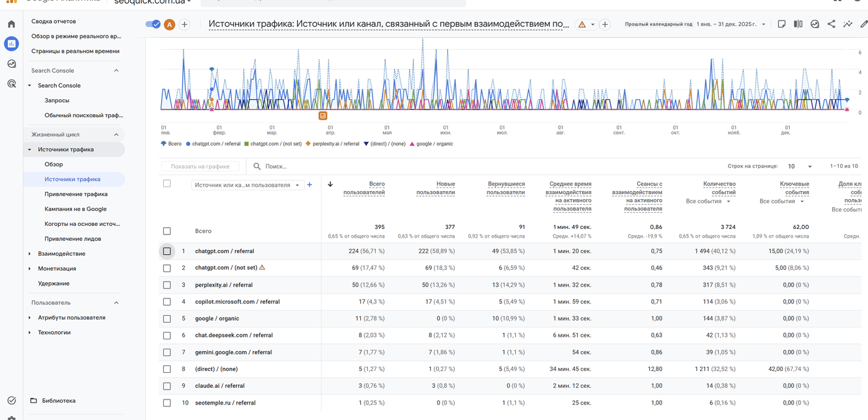Add a comparison with the plus button
Image resolution: width=868 pixels, height=420 pixels.
(185, 24)
